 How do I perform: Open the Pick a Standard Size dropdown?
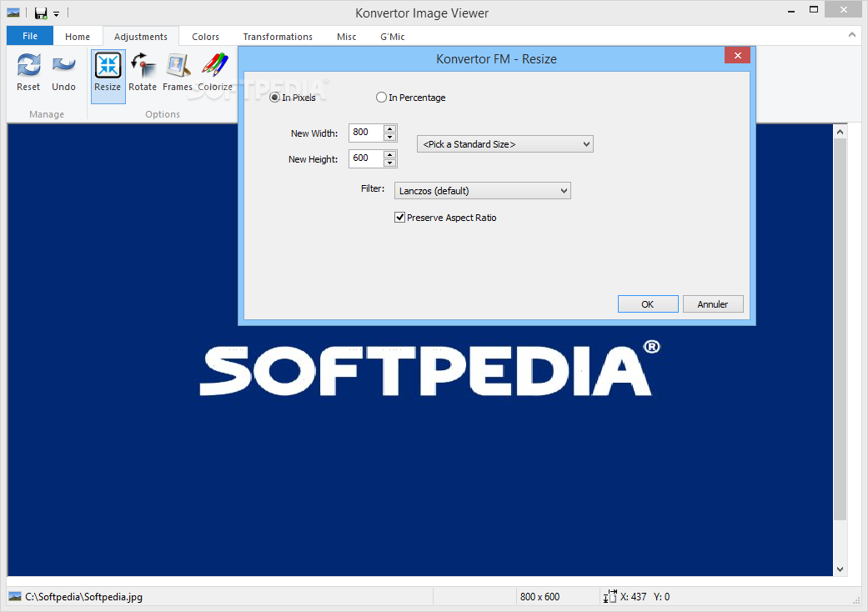(x=504, y=144)
